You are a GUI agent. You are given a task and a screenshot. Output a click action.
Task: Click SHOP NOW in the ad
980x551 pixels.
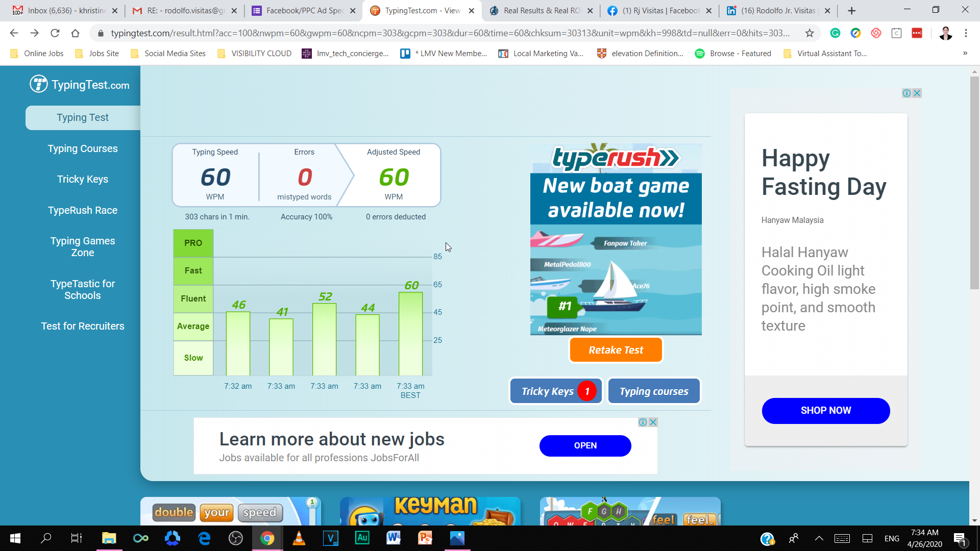(826, 411)
